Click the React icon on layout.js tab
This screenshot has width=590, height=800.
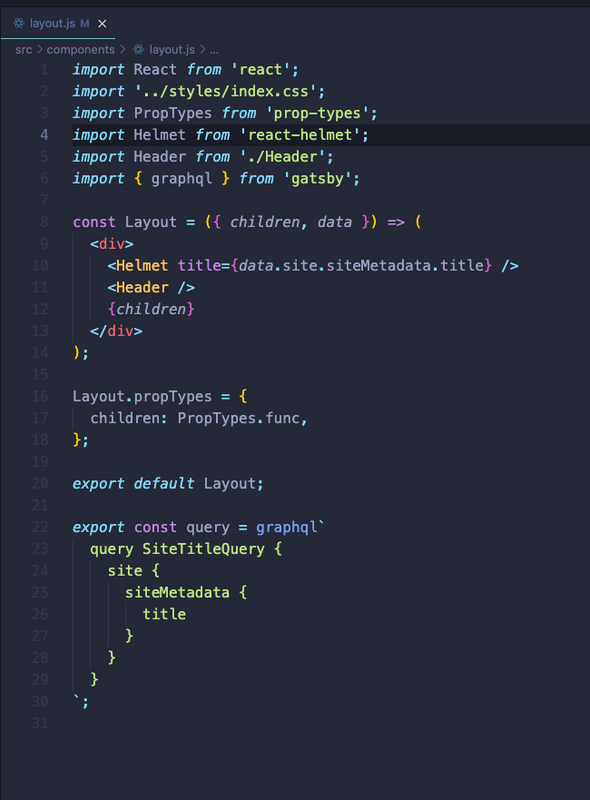pyautogui.click(x=19, y=23)
